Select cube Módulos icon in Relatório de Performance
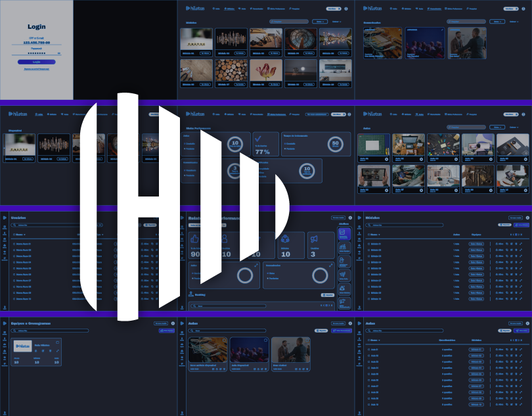532x416 pixels. click(x=285, y=239)
